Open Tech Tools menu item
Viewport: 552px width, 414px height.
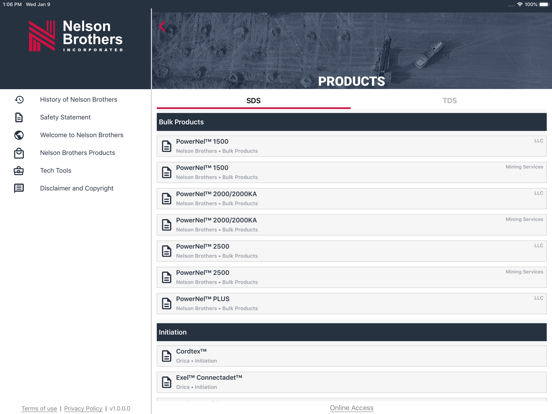click(x=56, y=171)
